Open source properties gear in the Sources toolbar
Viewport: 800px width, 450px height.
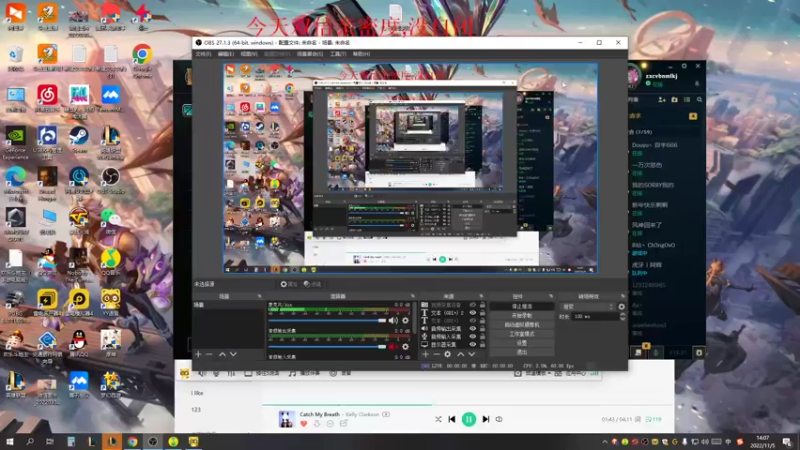coord(447,354)
